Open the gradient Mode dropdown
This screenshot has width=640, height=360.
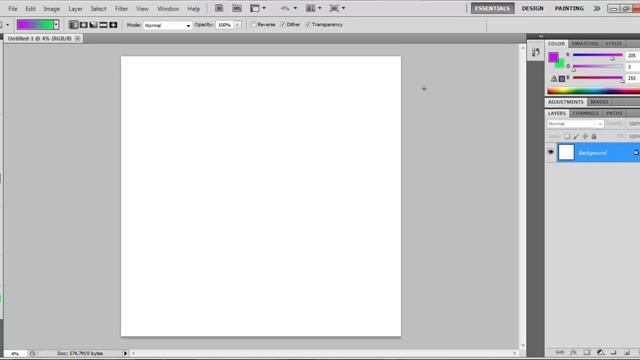[167, 25]
